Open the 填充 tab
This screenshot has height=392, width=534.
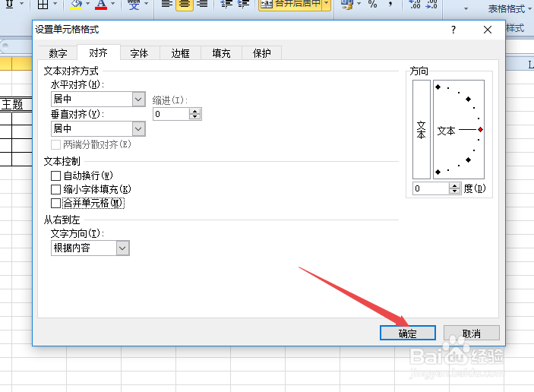(x=221, y=53)
